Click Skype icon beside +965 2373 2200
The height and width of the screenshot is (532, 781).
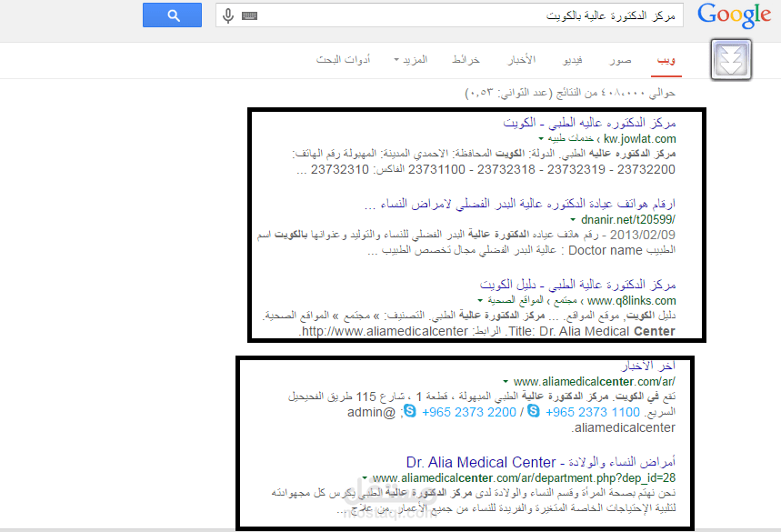pos(410,411)
